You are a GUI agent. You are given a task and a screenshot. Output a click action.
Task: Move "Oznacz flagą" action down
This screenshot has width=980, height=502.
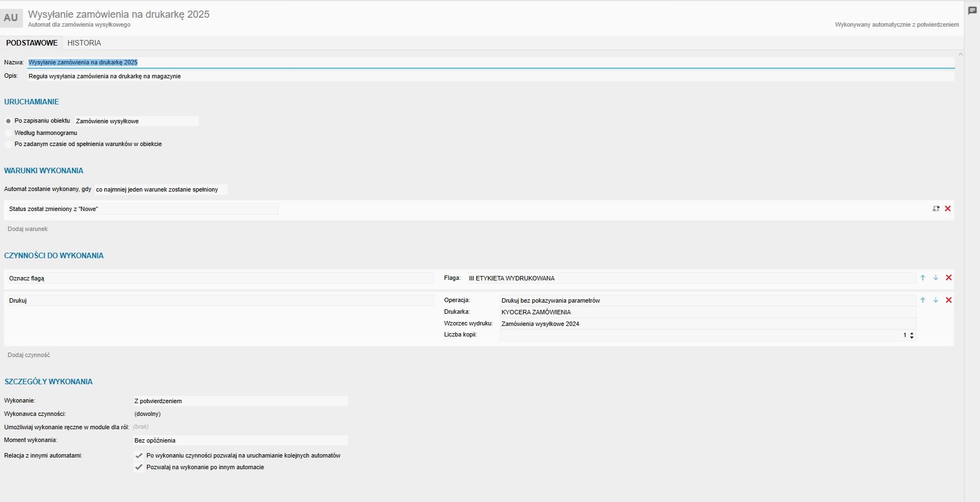click(x=936, y=278)
